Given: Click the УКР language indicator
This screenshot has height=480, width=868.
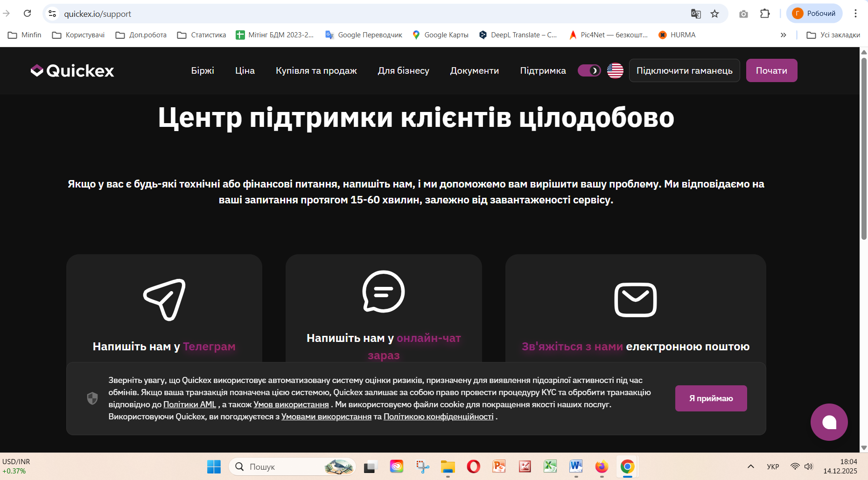Looking at the screenshot, I should [x=773, y=466].
